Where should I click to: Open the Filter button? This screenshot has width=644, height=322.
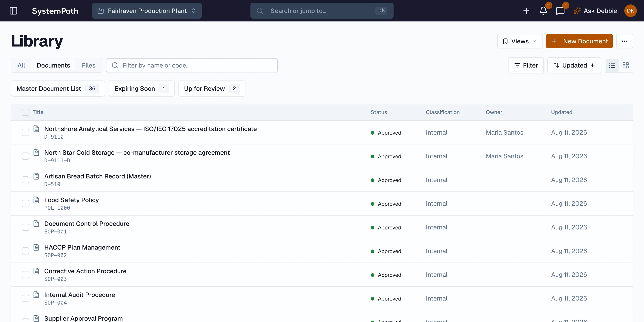point(526,66)
